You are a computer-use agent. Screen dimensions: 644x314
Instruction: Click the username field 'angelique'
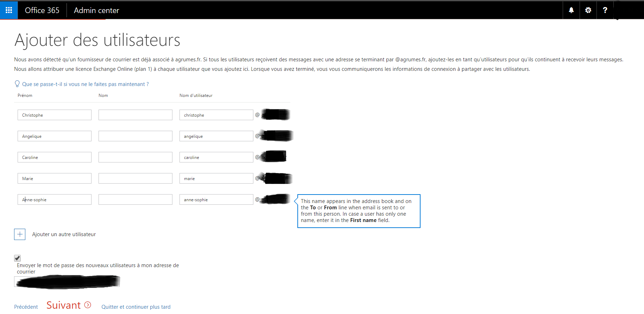tap(216, 136)
